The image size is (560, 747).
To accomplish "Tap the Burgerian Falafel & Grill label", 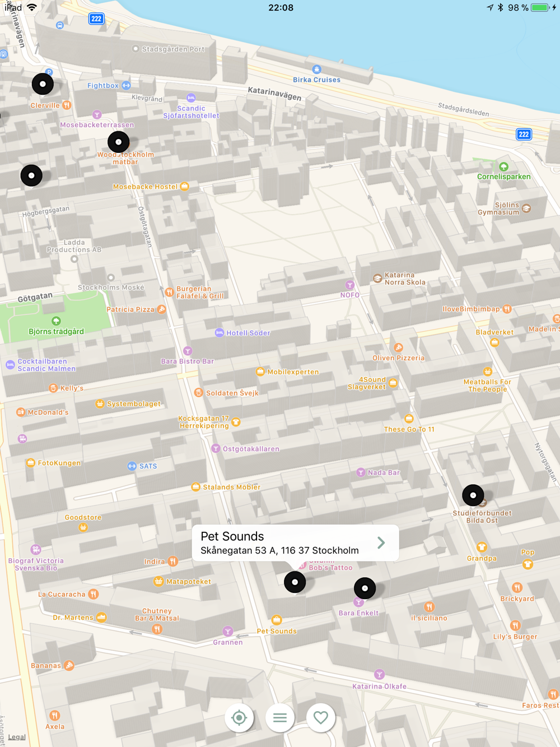I will (200, 293).
